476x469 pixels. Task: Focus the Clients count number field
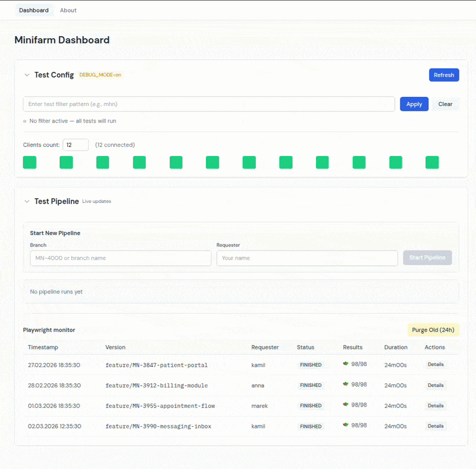tap(76, 145)
